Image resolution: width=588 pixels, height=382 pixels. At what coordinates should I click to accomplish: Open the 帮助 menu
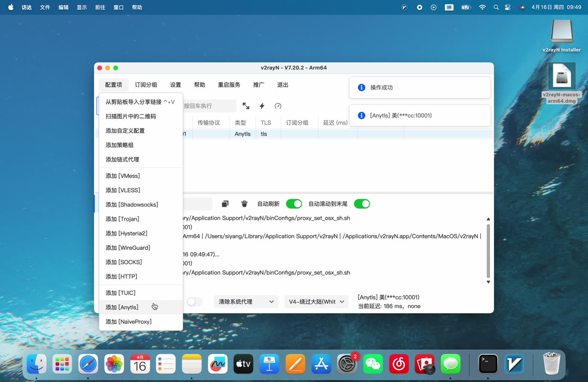tap(199, 85)
